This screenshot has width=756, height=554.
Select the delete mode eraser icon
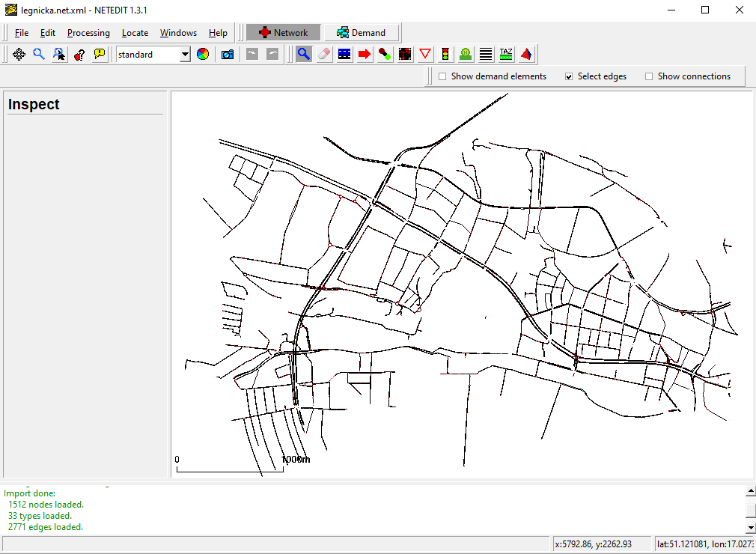324,54
